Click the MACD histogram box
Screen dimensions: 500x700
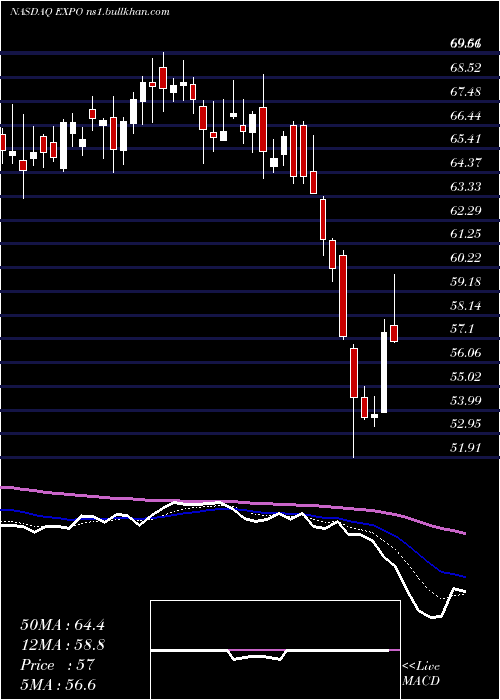275,650
